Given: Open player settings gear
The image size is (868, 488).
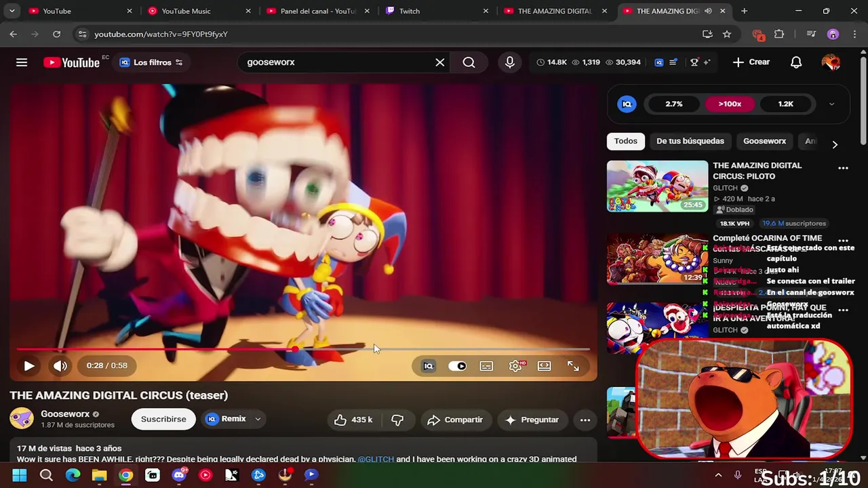Looking at the screenshot, I should pos(515,366).
